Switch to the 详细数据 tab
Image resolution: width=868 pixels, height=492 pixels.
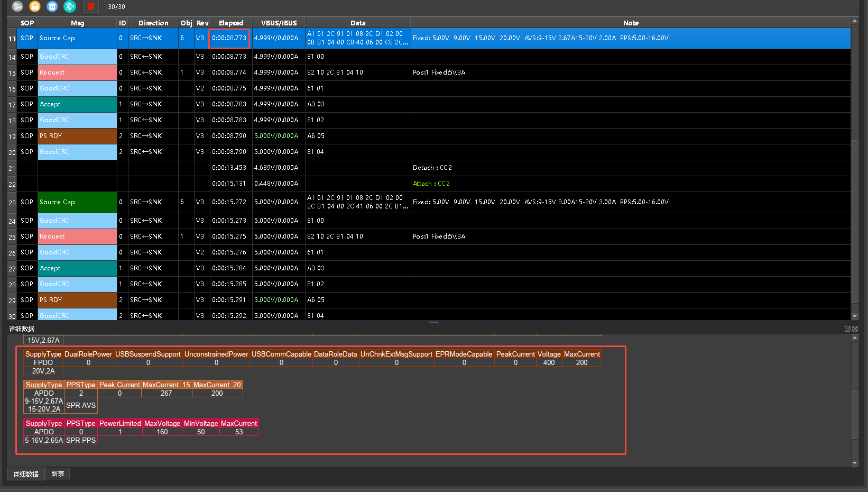(x=26, y=474)
